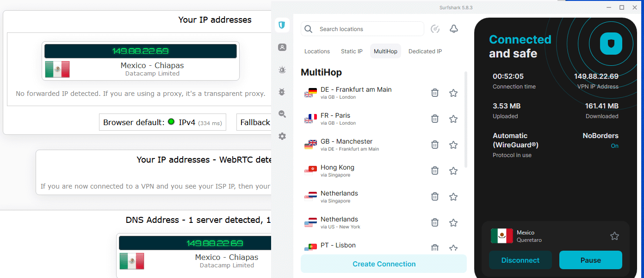Switch to the Locations tab
The height and width of the screenshot is (278, 644).
[x=317, y=51]
